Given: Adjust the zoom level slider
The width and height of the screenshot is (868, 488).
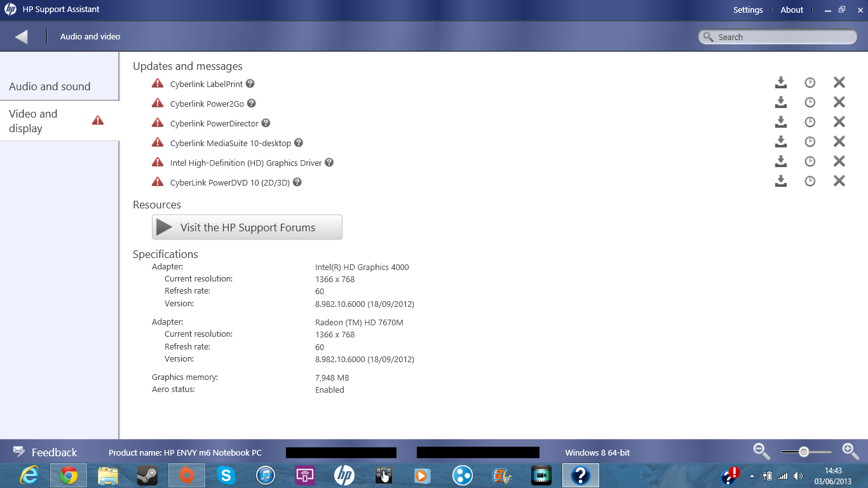Looking at the screenshot, I should 804,452.
